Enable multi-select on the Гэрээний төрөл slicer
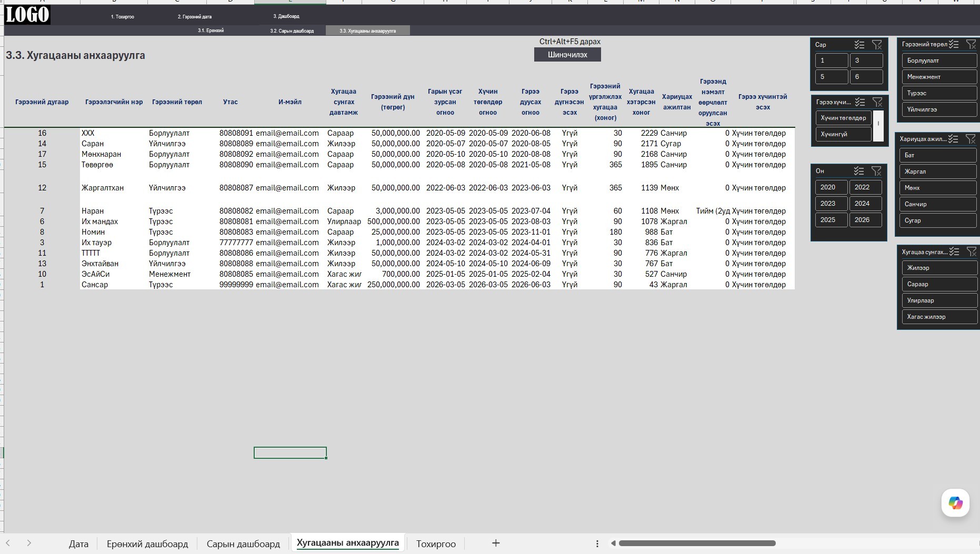Image resolution: width=980 pixels, height=554 pixels. (954, 44)
